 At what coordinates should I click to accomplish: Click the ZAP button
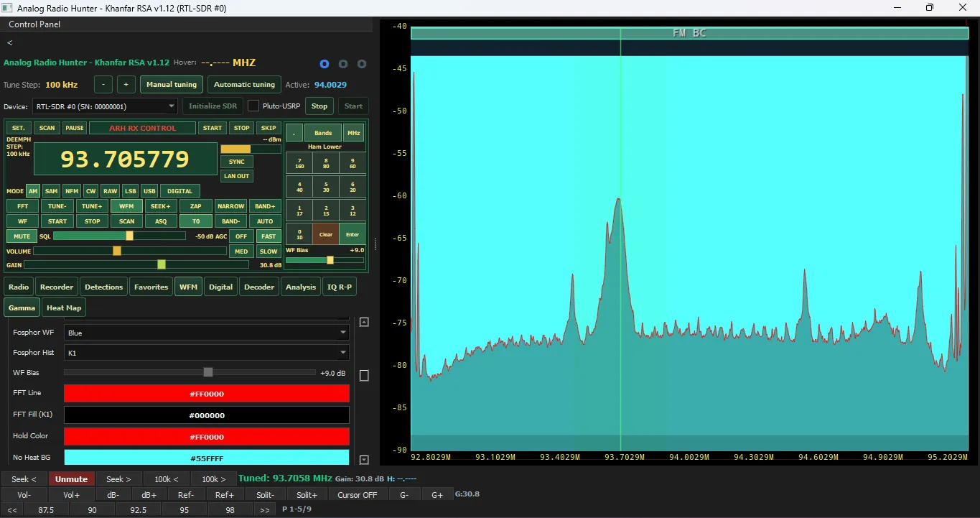tap(195, 206)
